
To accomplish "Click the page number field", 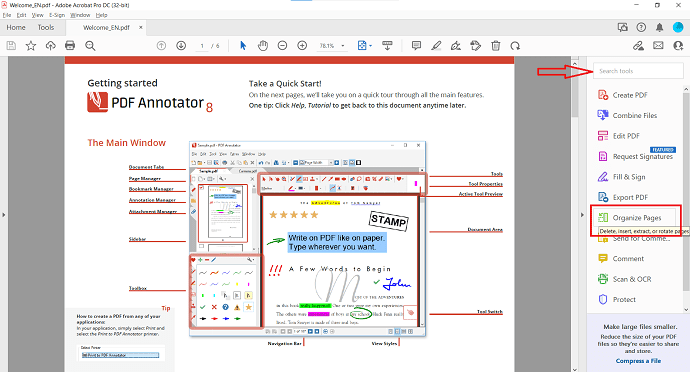I will point(202,46).
